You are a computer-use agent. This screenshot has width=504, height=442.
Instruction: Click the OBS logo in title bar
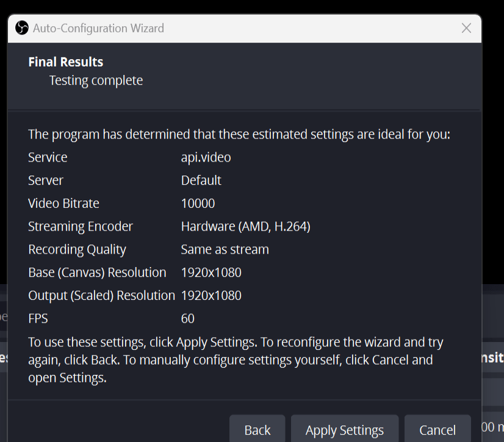22,28
